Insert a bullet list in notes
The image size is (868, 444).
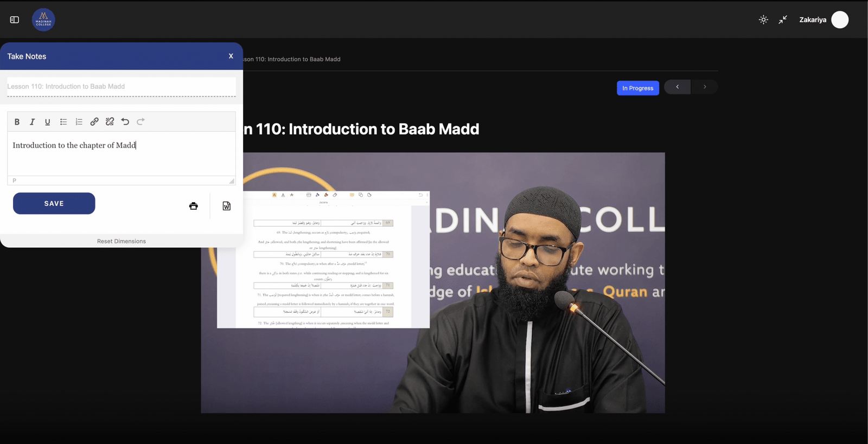pos(63,122)
